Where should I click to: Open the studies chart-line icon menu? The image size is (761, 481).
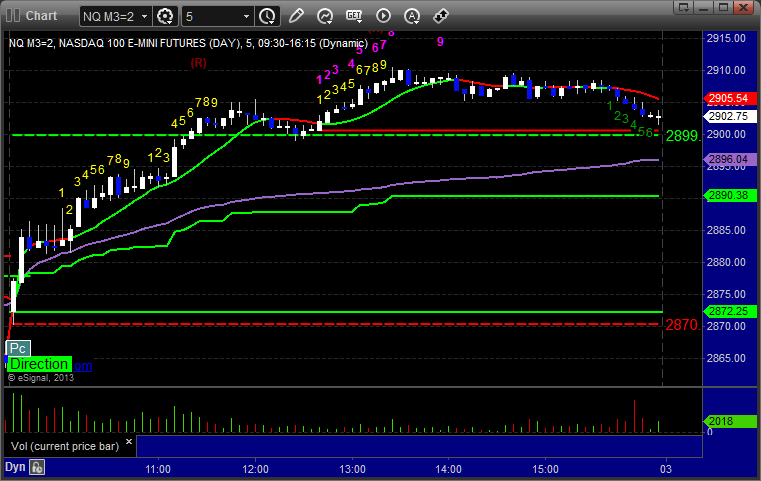coord(325,16)
